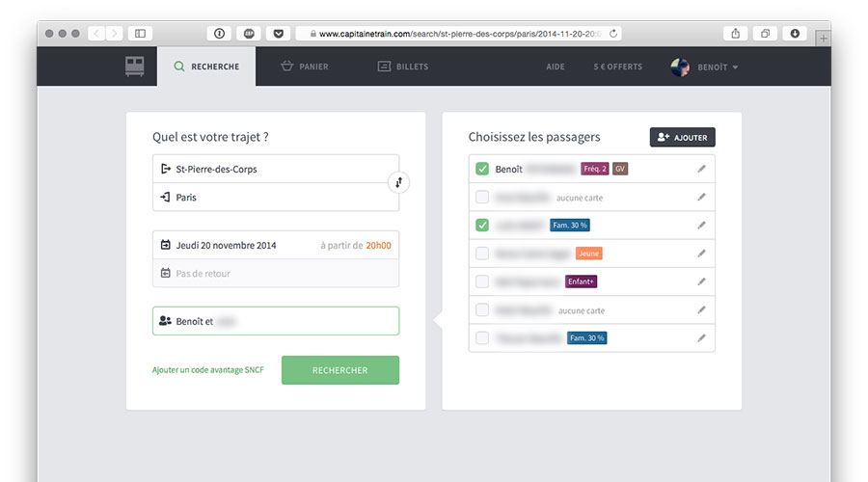Check the second passenger with aucune carte
This screenshot has width=868, height=482.
pos(482,197)
